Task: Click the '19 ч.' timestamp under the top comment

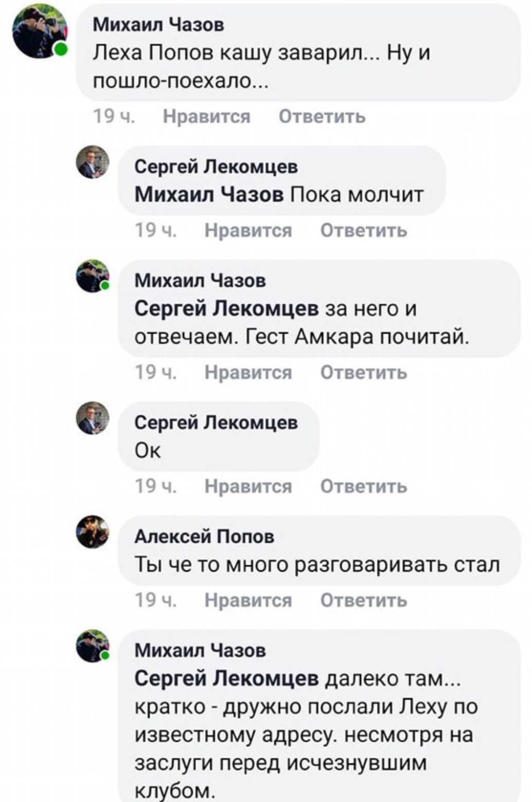Action: pos(114,117)
